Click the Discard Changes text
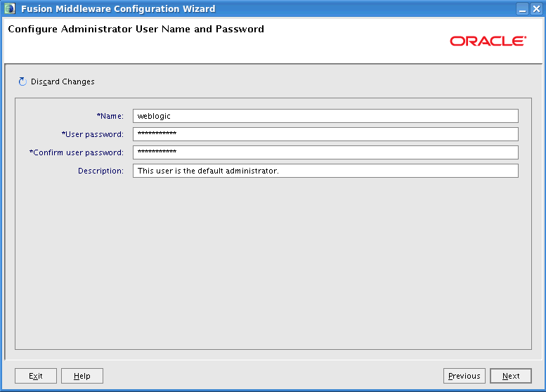Image resolution: width=546 pixels, height=392 pixels. [x=63, y=81]
